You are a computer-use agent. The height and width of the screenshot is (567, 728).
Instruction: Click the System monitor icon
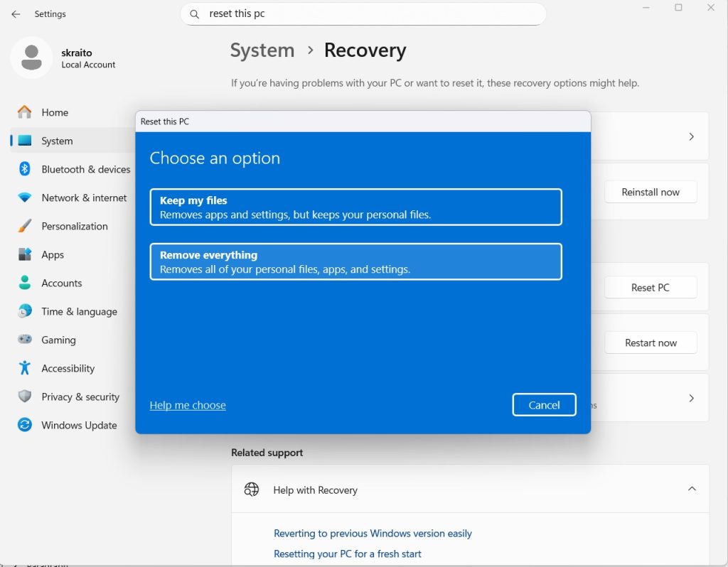[x=25, y=141]
